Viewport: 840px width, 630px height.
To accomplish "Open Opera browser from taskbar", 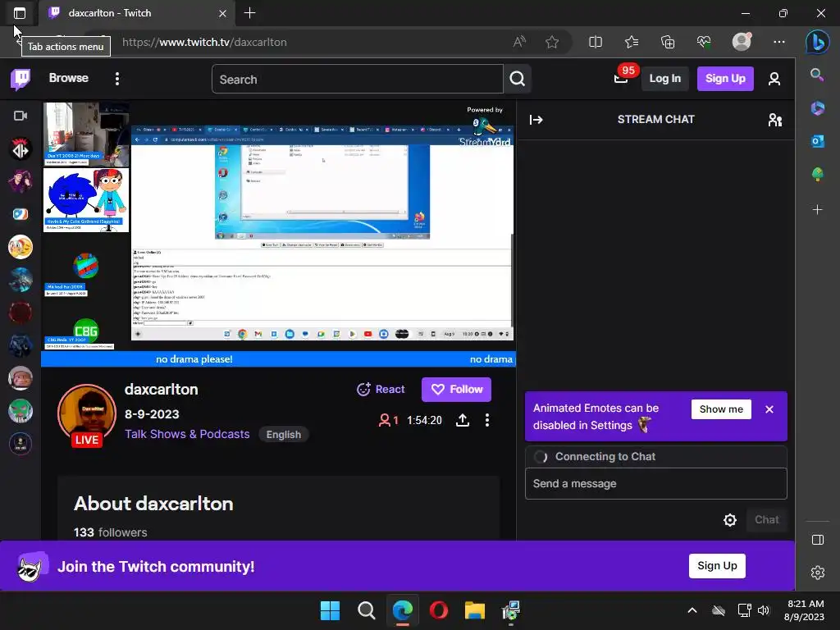I will click(x=439, y=610).
